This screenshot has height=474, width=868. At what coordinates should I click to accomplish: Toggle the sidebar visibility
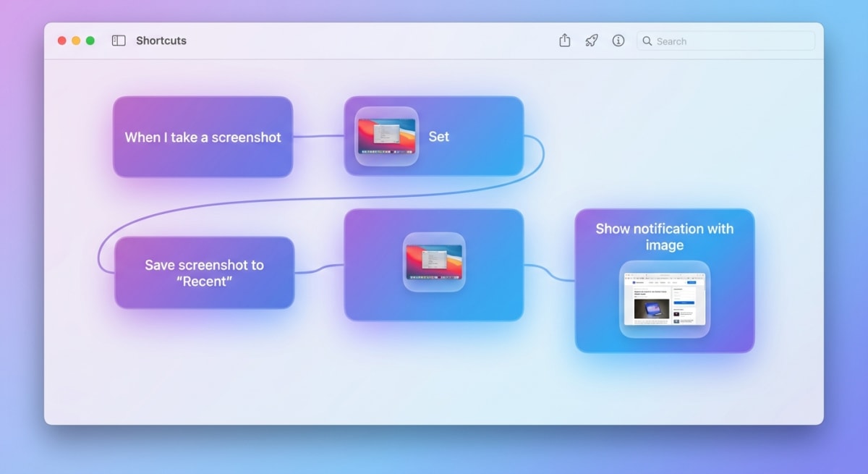click(117, 41)
